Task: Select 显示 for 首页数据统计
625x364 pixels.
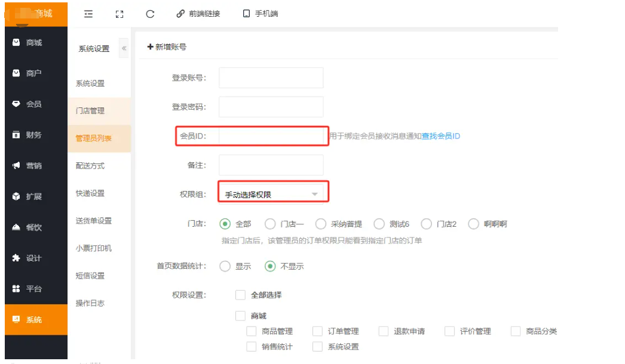Action: (x=225, y=266)
